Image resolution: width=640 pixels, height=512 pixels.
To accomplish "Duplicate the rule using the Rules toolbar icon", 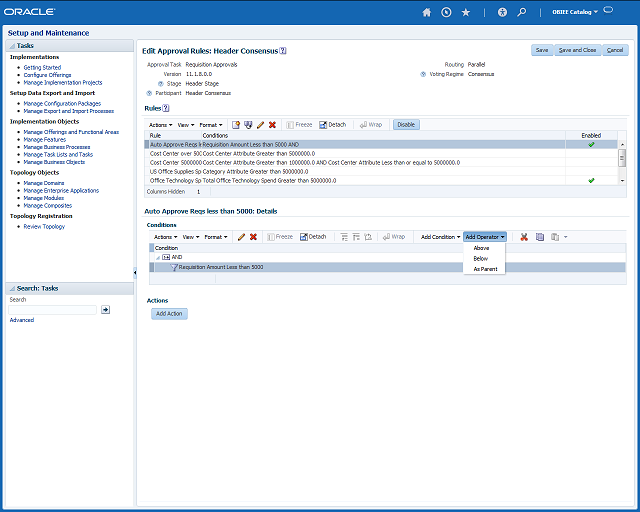I will (248, 125).
